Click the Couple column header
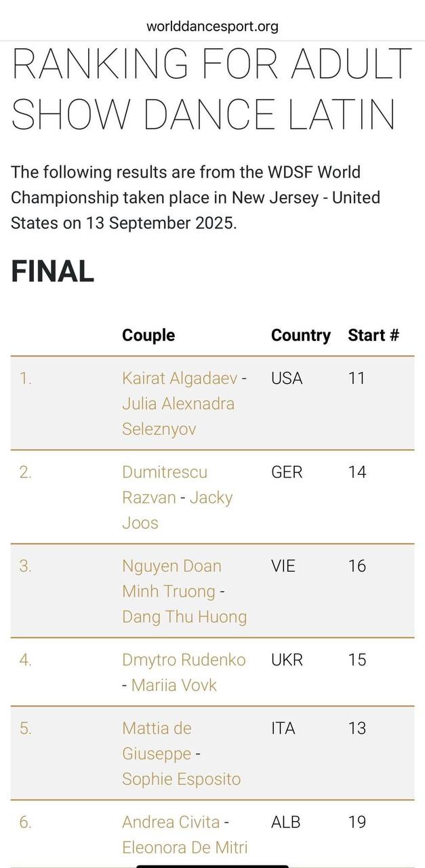Image resolution: width=425 pixels, height=868 pixels. pyautogui.click(x=148, y=335)
